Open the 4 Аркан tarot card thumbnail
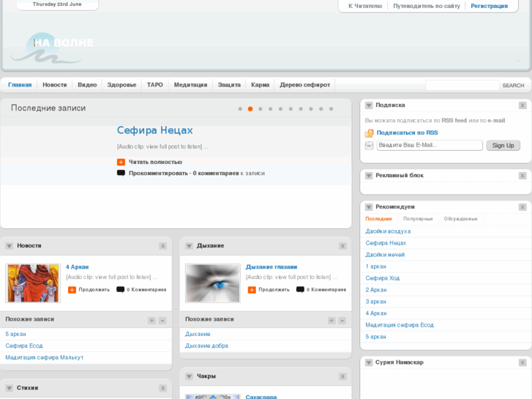The height and width of the screenshot is (399, 532). [x=33, y=283]
